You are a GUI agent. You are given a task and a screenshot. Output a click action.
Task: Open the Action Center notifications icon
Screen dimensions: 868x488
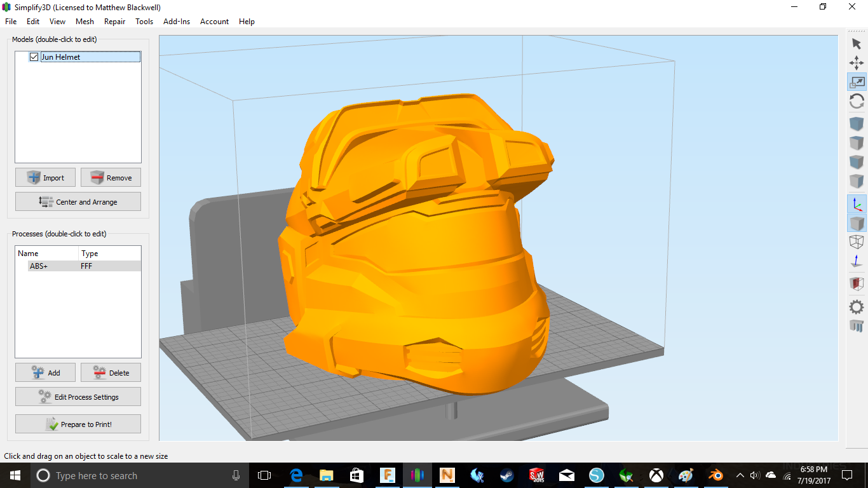847,475
